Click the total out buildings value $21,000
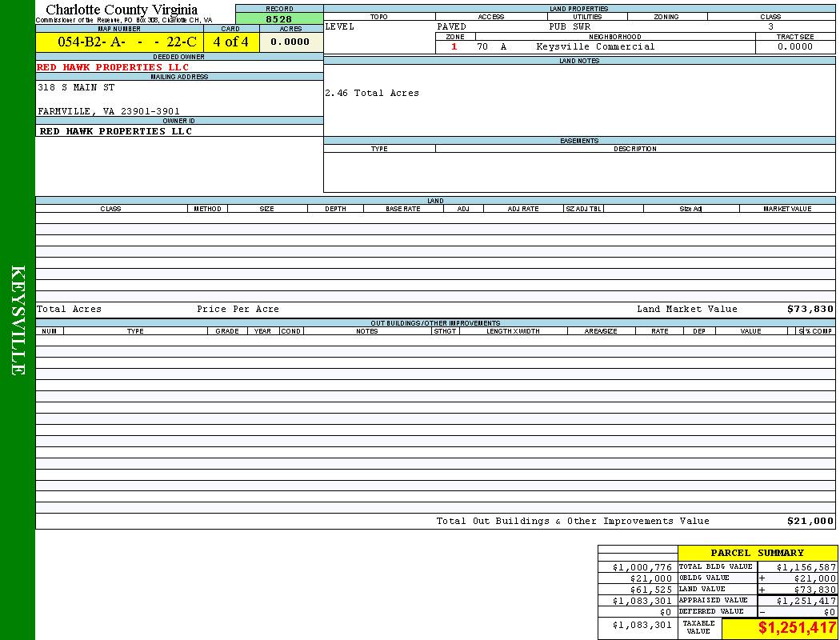840x640 pixels. 810,521
